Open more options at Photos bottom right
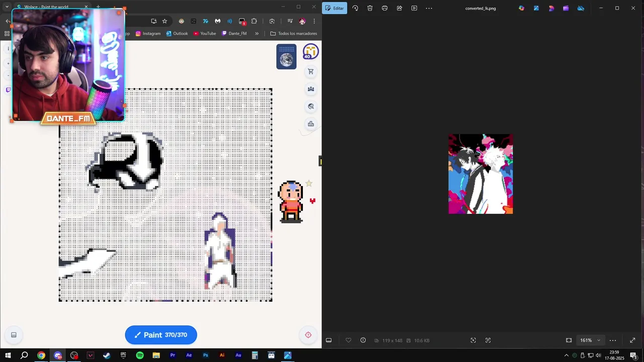644x362 pixels. [x=613, y=340]
